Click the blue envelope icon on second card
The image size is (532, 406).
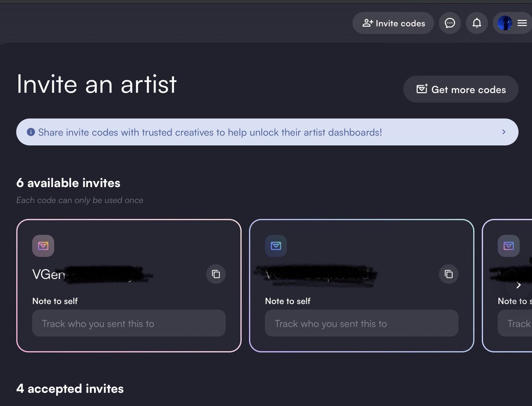click(276, 246)
